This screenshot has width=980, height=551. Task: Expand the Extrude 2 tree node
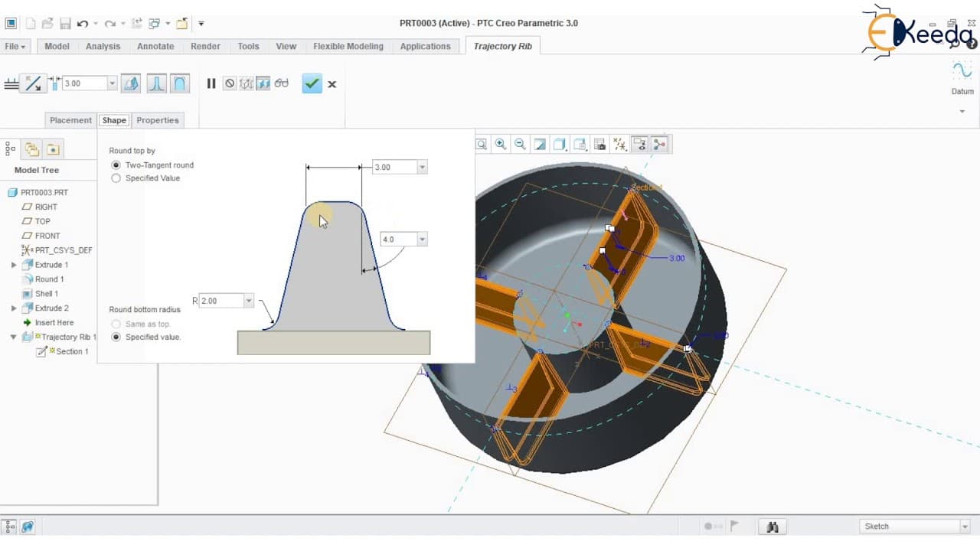[x=14, y=308]
